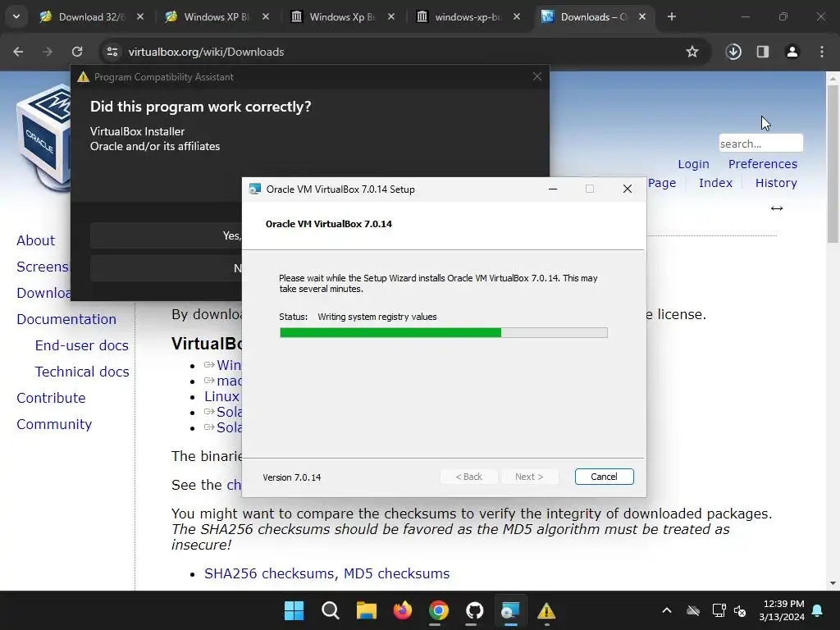840x630 pixels.
Task: Open the Preferences link
Action: 762,164
